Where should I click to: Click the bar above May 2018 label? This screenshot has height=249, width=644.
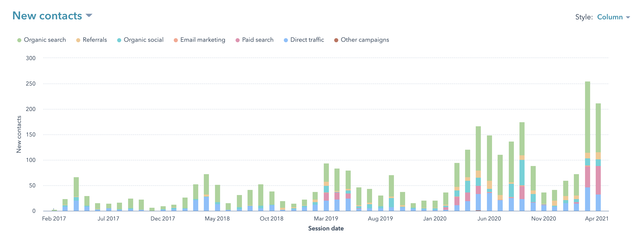click(217, 198)
